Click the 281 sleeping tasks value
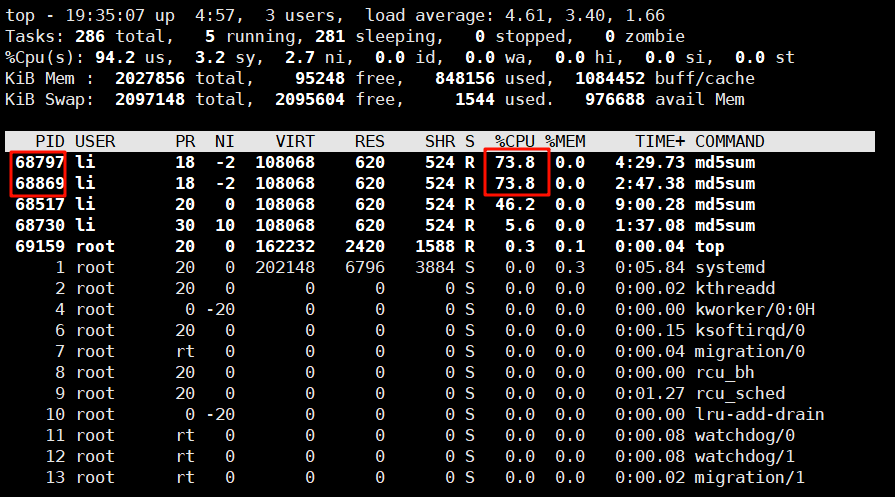 point(330,37)
